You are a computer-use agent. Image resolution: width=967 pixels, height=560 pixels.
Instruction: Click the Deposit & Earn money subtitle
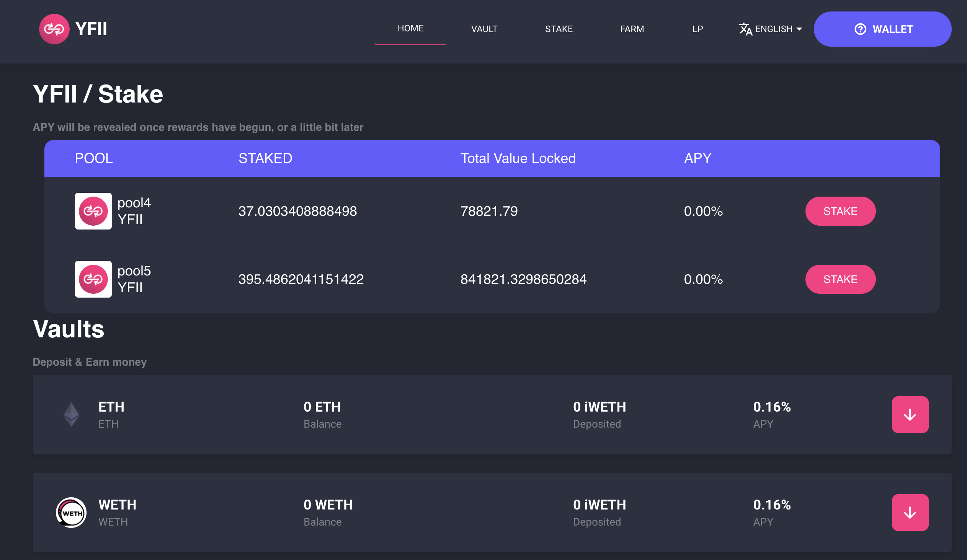pos(90,362)
